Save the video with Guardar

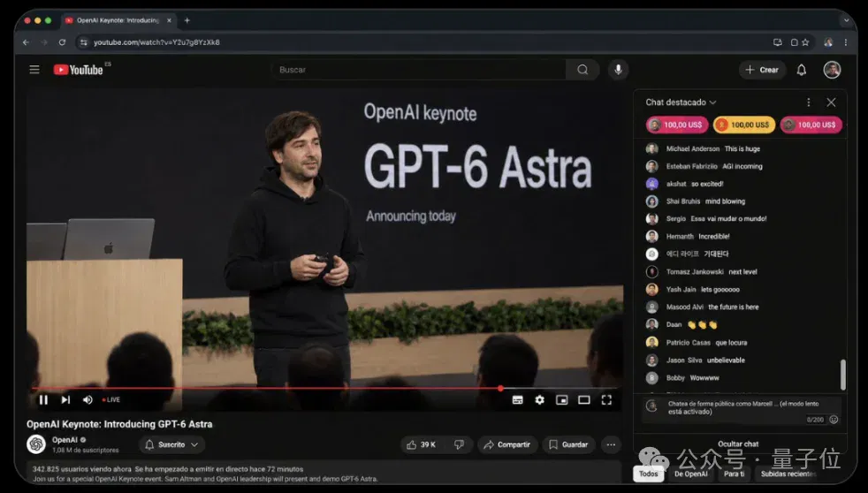[x=568, y=444]
